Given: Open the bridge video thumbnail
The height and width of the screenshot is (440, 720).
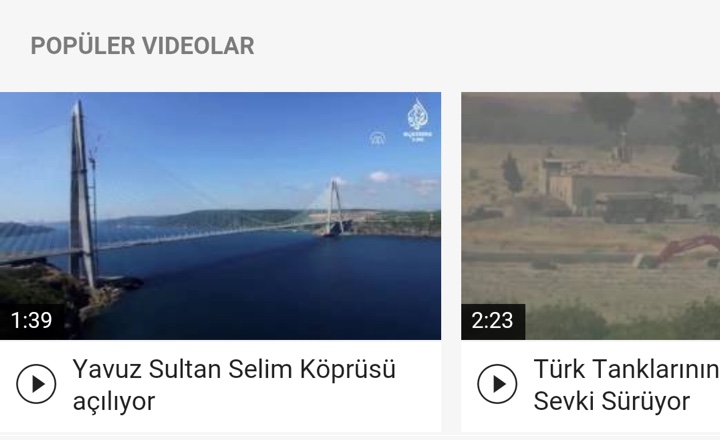Looking at the screenshot, I should pos(220,216).
